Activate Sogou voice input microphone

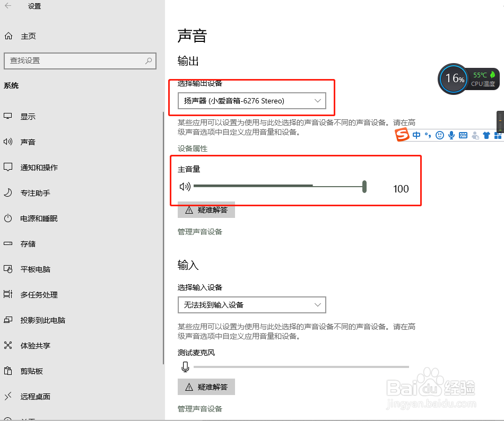[x=451, y=135]
